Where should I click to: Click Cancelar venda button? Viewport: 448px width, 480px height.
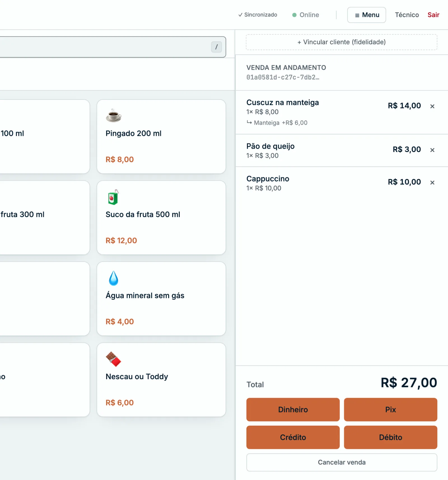(x=342, y=462)
